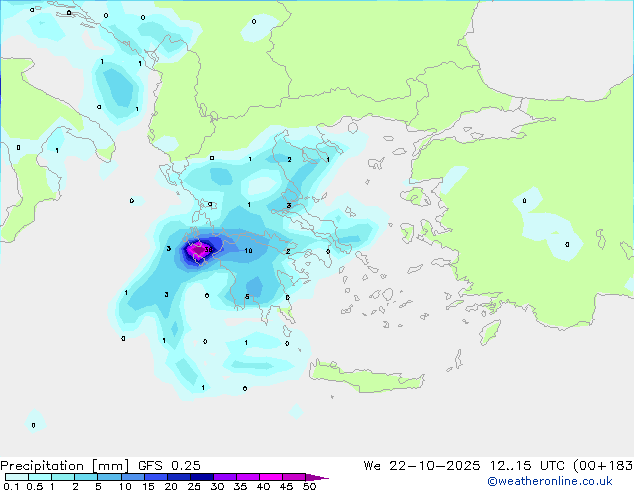Screen dimensions: 634x490
Task: Select the legend swatch between 20 and 25
Action: point(178,477)
